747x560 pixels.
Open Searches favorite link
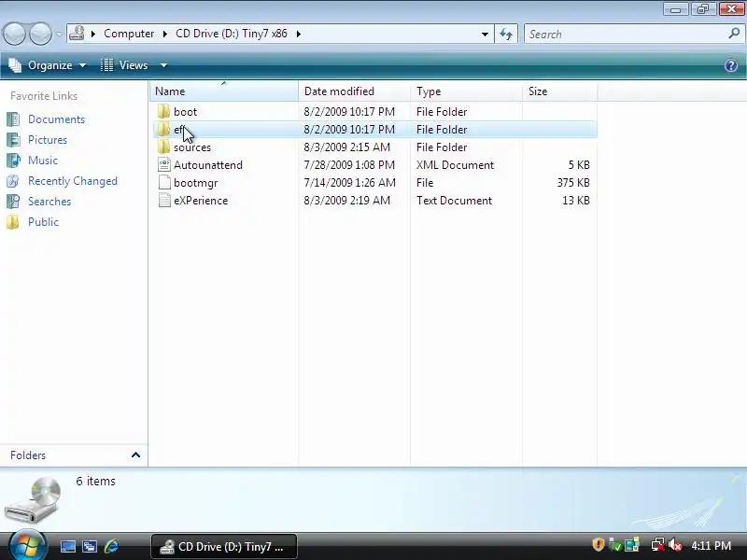[49, 202]
